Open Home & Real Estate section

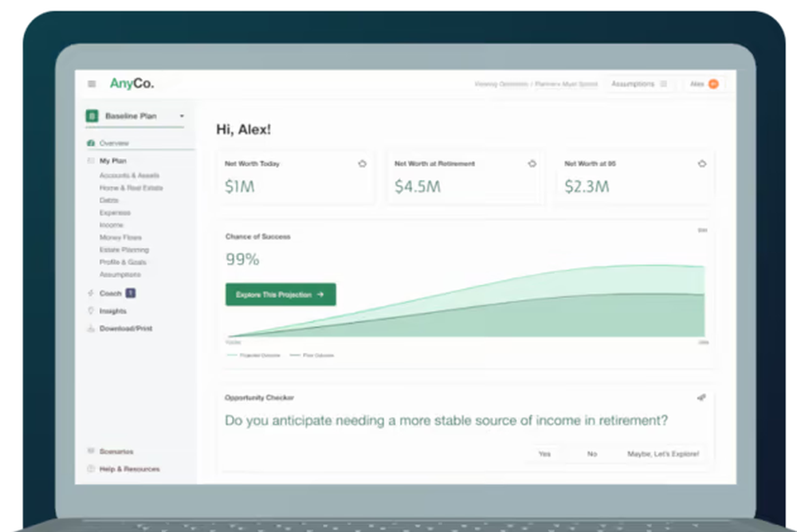[x=132, y=188]
